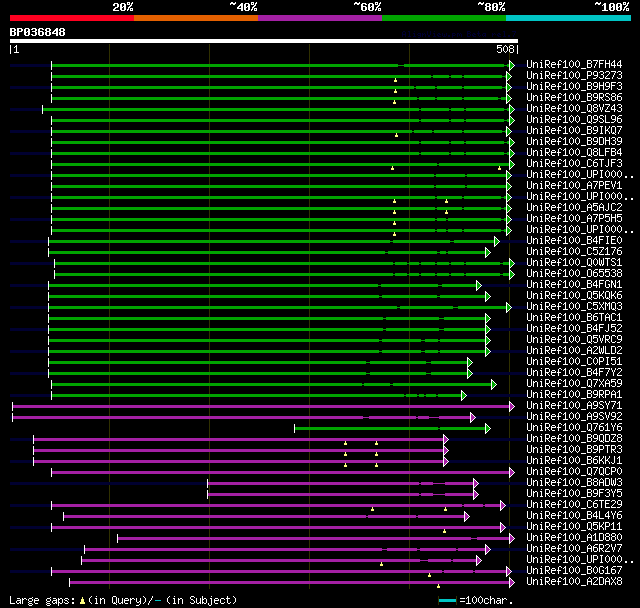The height and width of the screenshot is (608, 640).
Task: Select the UniRef100_A7P5H5 label
Action: 574,219
